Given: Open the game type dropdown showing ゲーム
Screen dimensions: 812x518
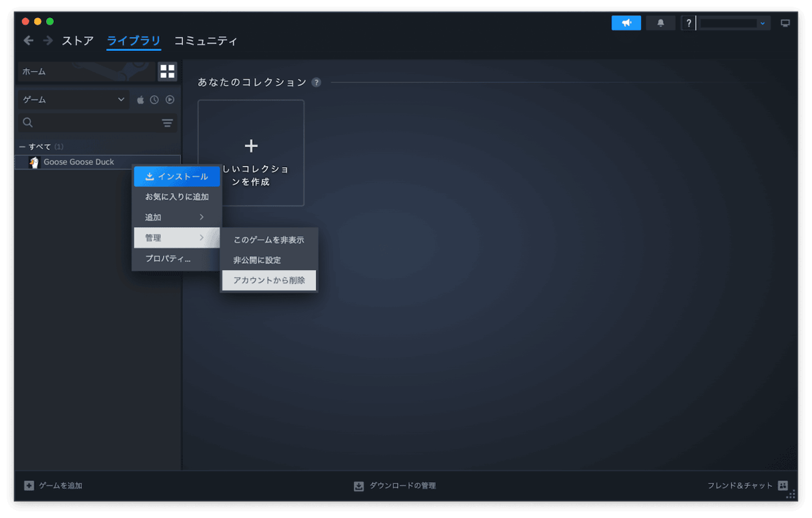Looking at the screenshot, I should pos(73,99).
